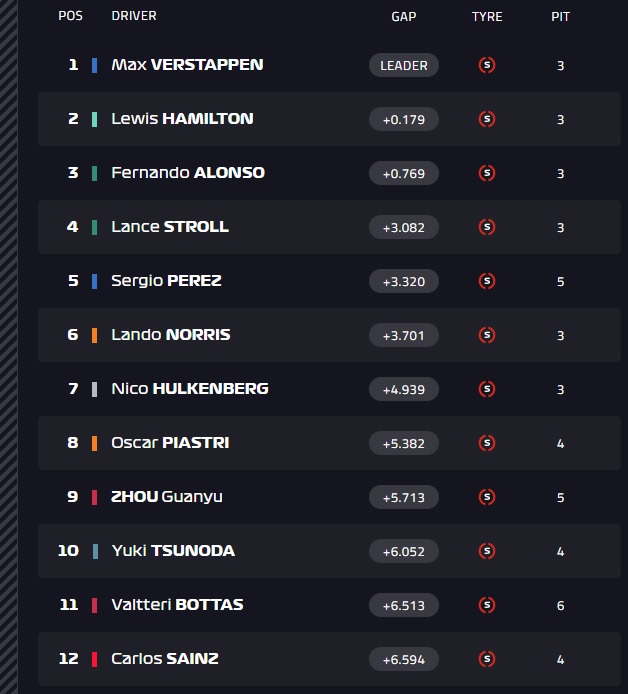Click the +0.179 gap badge
Viewport: 628px width, 694px height.
[404, 119]
